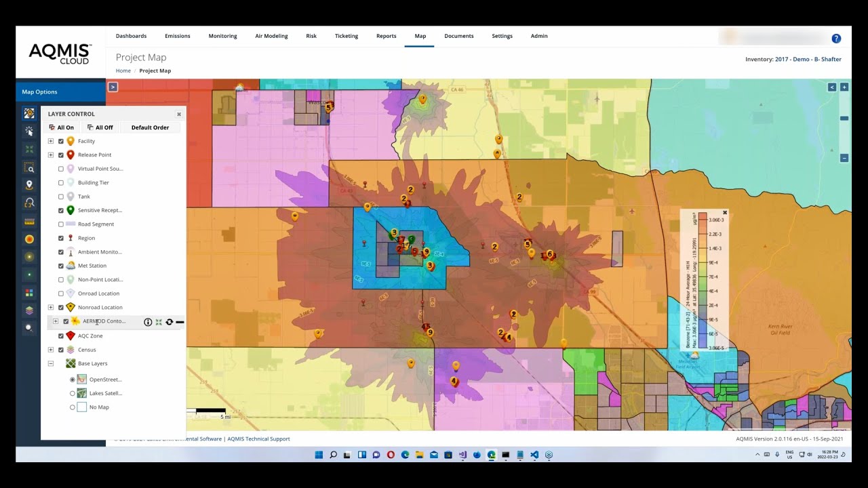
Task: Uncheck the AQC Zone layer checkbox
Action: pyautogui.click(x=61, y=336)
